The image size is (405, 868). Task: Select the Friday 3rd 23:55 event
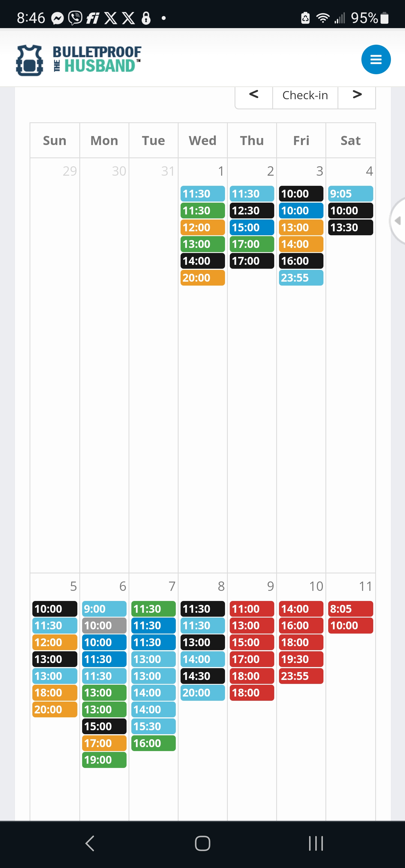[x=301, y=278]
